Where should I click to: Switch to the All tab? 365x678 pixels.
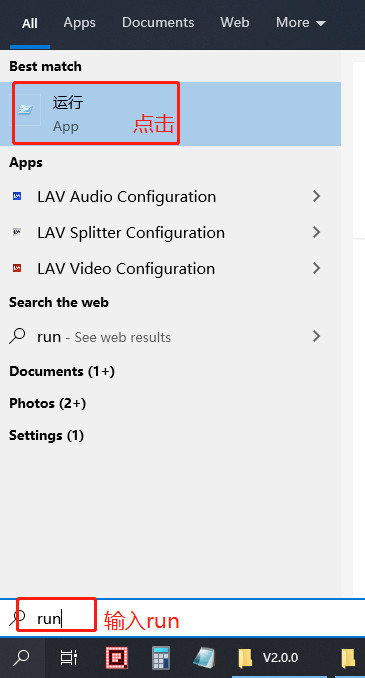[x=30, y=23]
